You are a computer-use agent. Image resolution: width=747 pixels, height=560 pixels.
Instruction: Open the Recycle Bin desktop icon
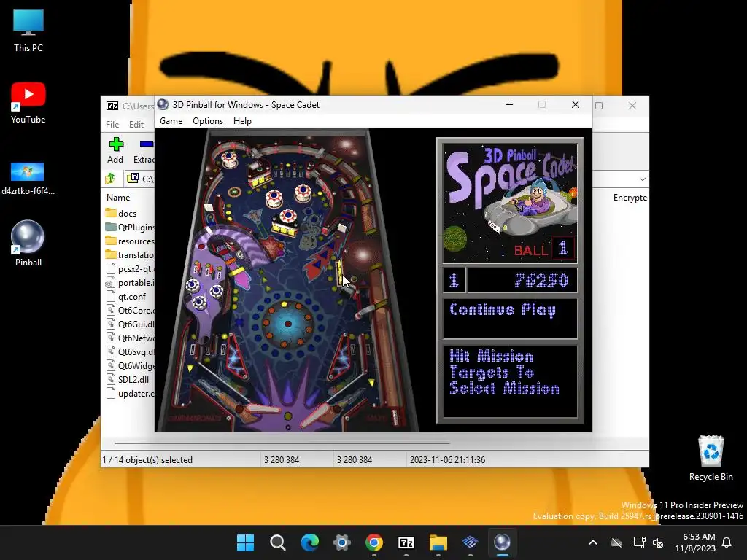pos(711,458)
